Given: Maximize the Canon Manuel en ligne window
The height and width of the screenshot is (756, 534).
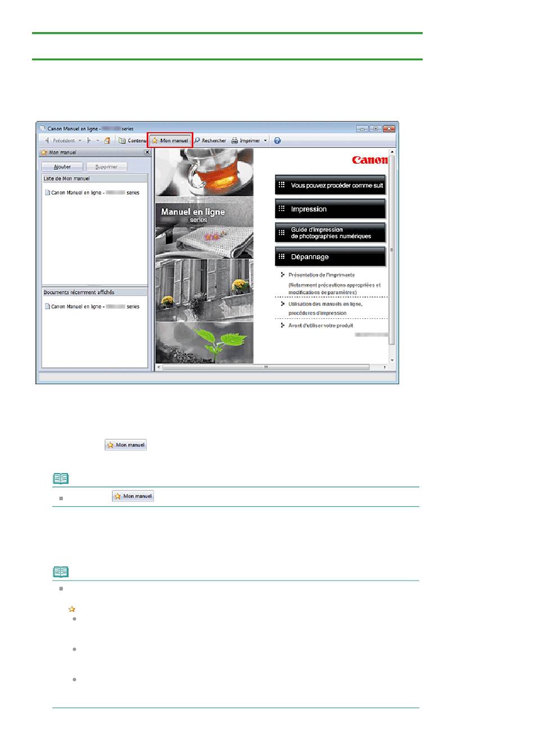Looking at the screenshot, I should 375,129.
